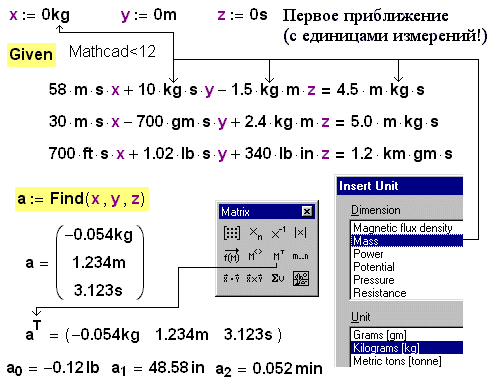Click the cross product x×y icon

click(255, 278)
